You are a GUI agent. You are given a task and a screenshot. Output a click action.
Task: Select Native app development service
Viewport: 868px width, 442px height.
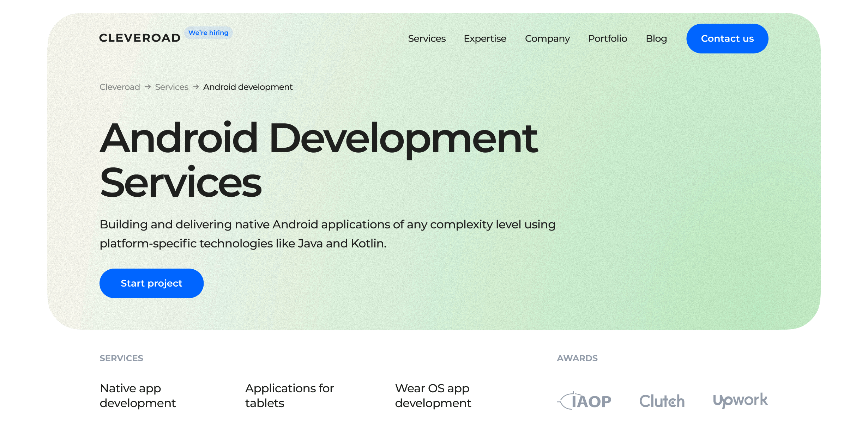pyautogui.click(x=138, y=395)
